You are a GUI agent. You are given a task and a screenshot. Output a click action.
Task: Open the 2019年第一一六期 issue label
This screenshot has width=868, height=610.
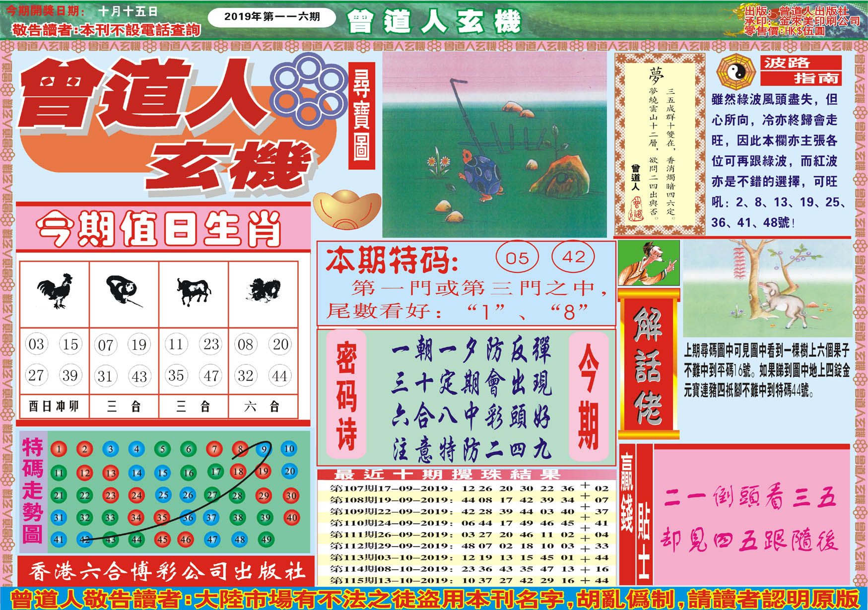271,17
